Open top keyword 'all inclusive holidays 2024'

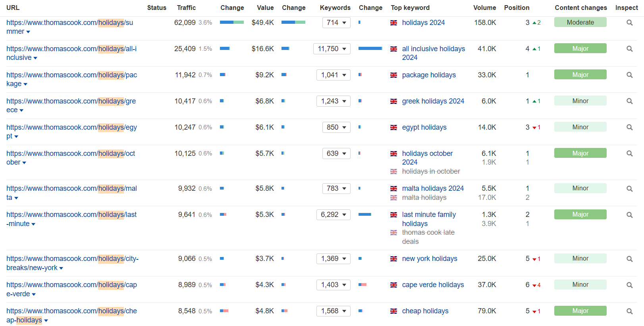point(433,53)
